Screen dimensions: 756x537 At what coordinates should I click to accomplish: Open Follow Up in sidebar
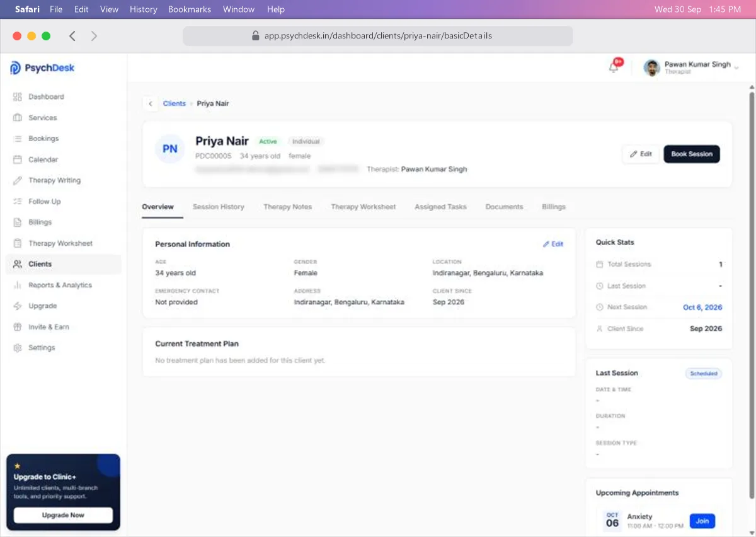tap(63, 202)
